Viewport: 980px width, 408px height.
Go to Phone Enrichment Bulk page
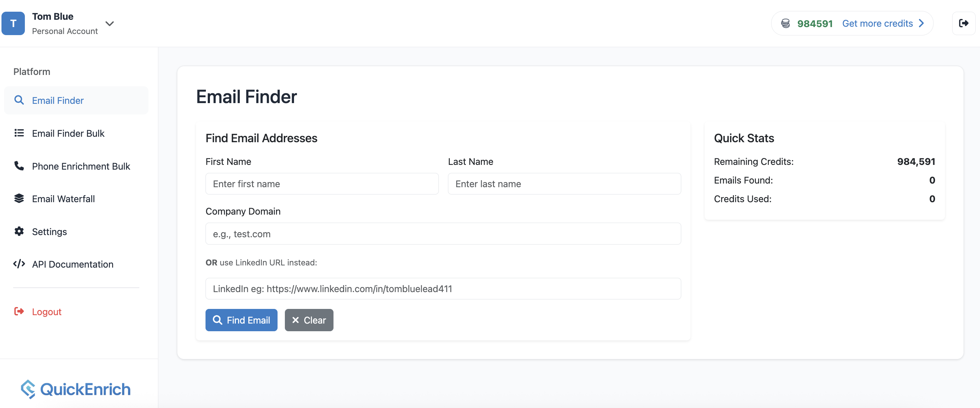(x=81, y=166)
